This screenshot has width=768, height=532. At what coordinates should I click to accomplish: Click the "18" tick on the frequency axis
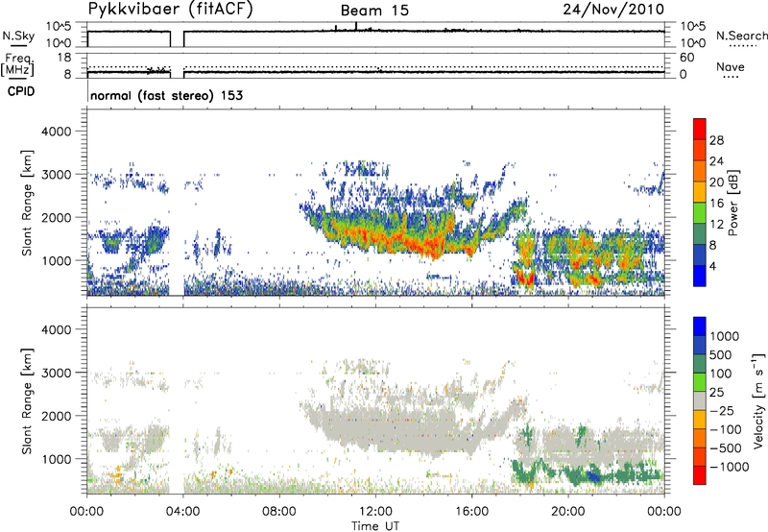pyautogui.click(x=63, y=57)
